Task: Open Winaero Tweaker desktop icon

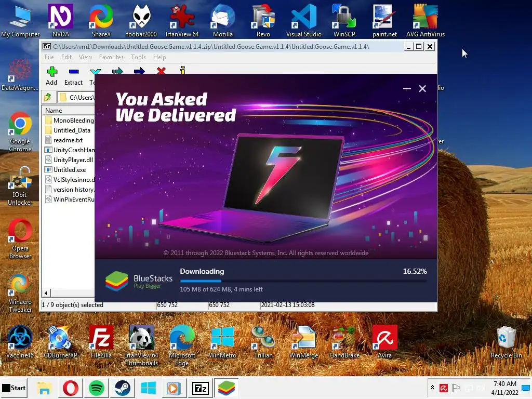Action: [x=20, y=292]
